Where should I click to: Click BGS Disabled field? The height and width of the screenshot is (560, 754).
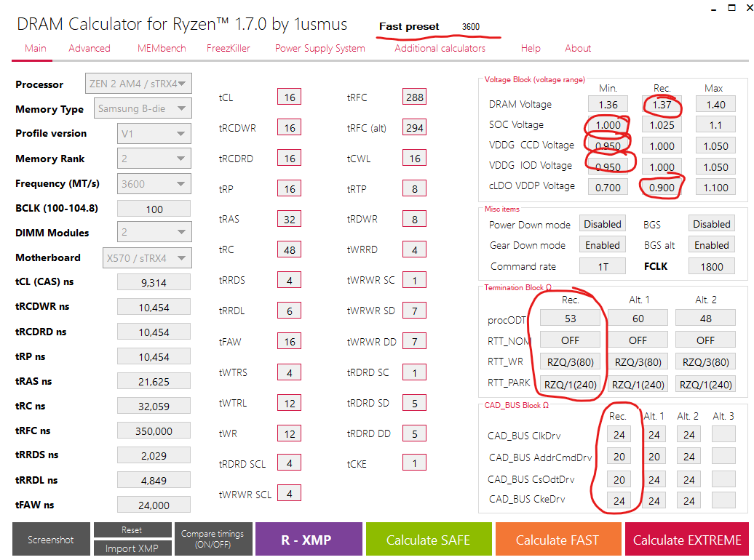point(712,224)
